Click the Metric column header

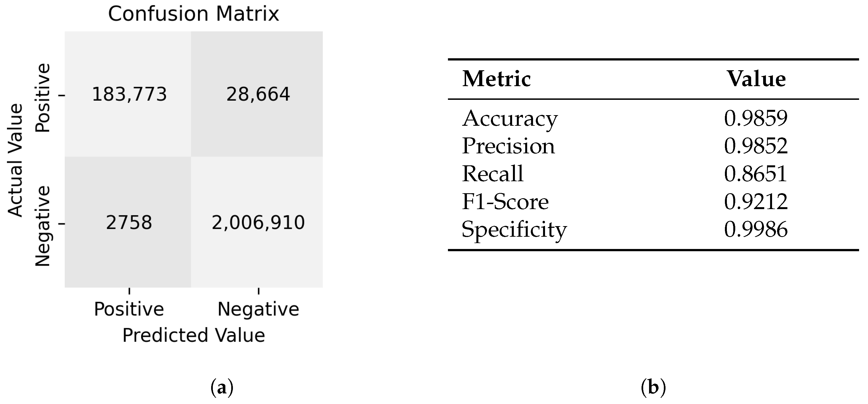pyautogui.click(x=496, y=79)
